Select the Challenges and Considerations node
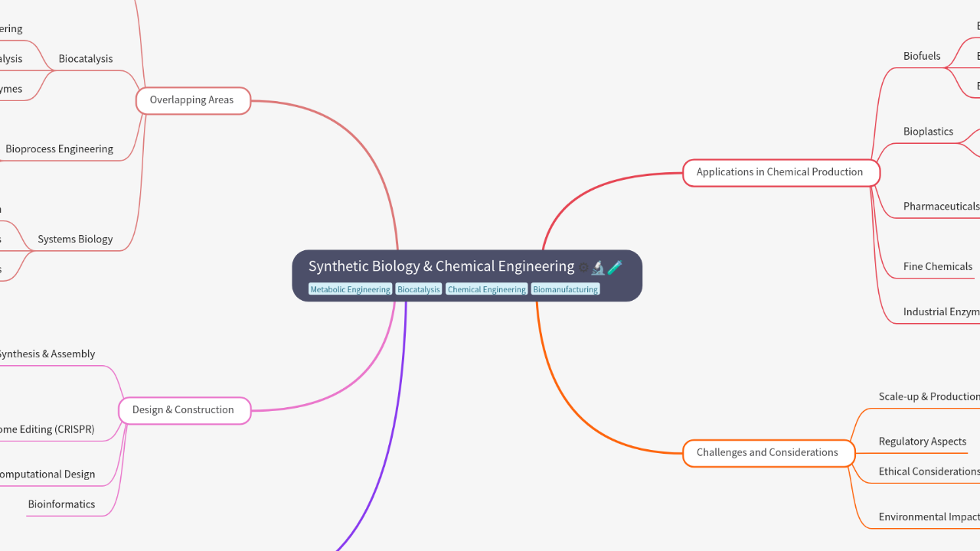Image resolution: width=980 pixels, height=551 pixels. [x=768, y=453]
